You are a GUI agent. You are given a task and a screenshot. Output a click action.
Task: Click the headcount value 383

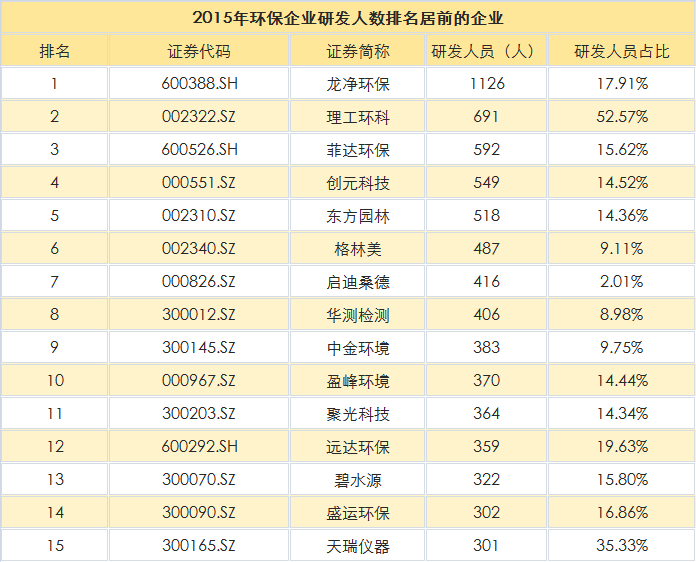click(486, 347)
